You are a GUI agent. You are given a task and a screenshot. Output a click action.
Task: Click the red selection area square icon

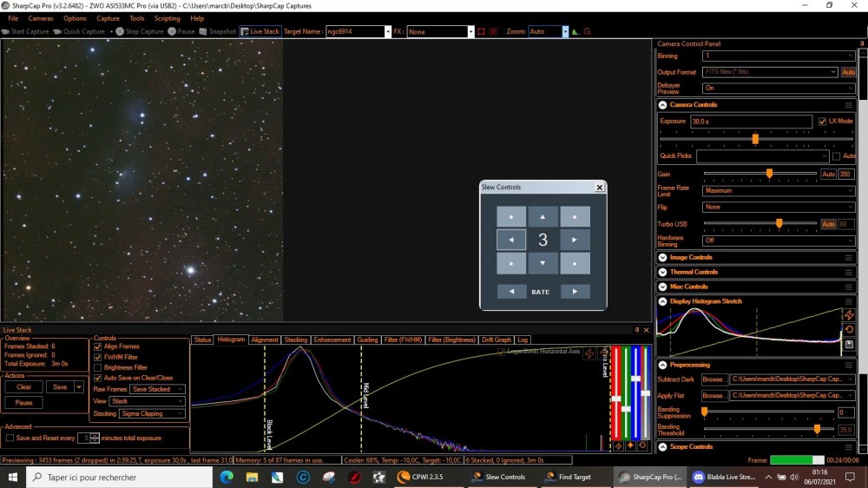pos(481,31)
